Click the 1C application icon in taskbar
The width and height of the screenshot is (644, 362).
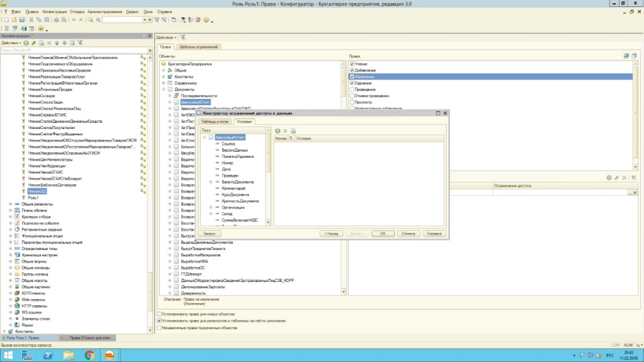click(x=108, y=356)
